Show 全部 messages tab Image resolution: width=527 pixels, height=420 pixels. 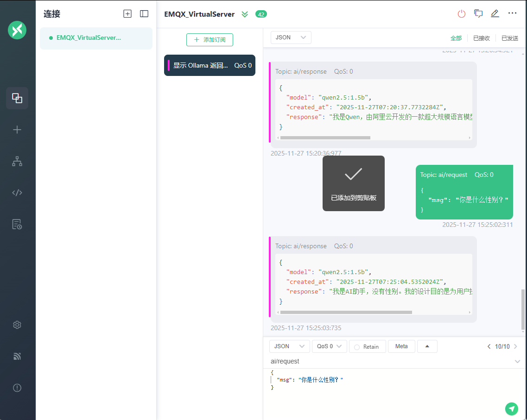pos(456,38)
